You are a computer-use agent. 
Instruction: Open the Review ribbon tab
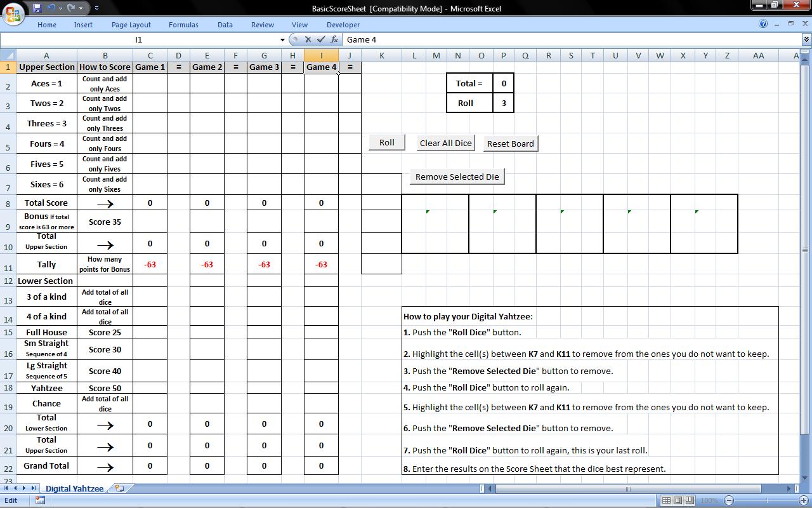pos(263,25)
